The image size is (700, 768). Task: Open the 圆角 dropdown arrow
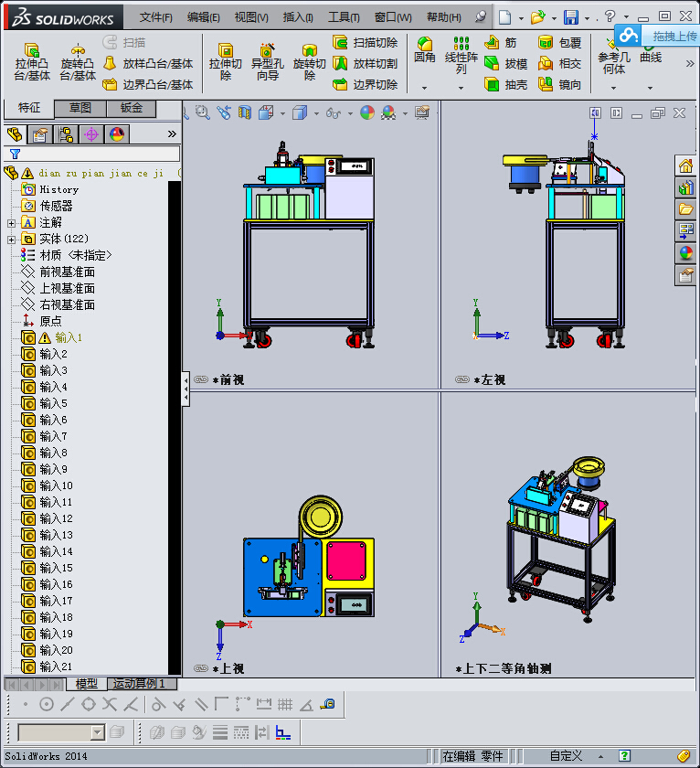click(424, 88)
